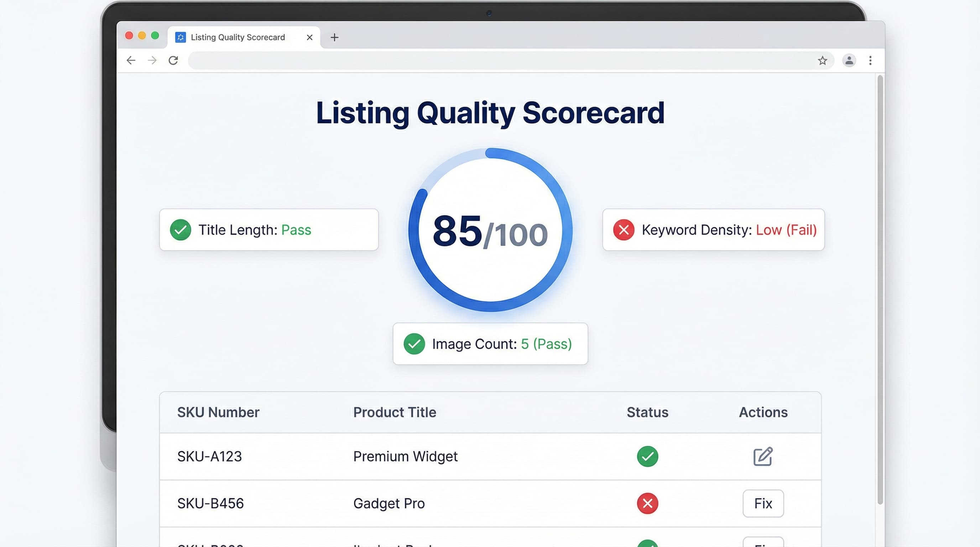Screen dimensions: 980x547
Task: Open the browser three-dot menu
Action: [x=870, y=60]
